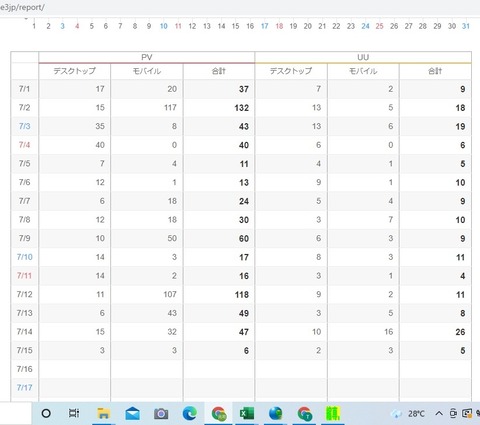
Task: Click chart axis day label 10
Action: [x=164, y=26]
